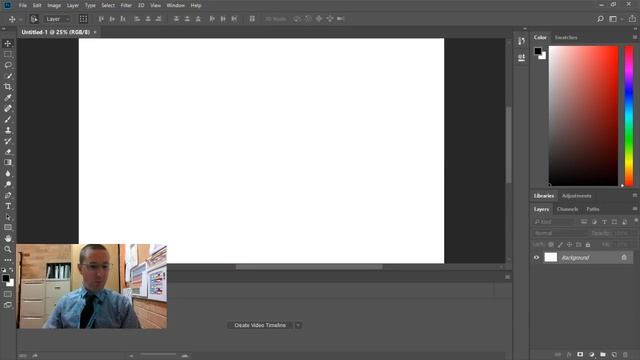Switch to the Channels tab

[567, 209]
